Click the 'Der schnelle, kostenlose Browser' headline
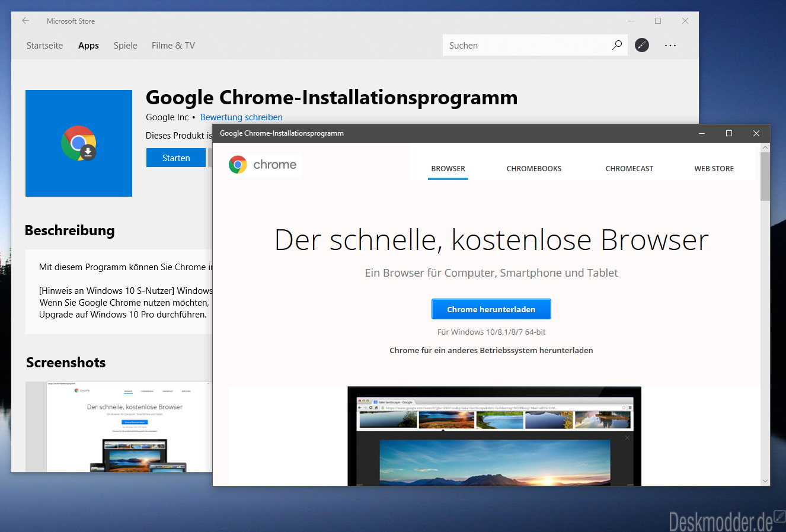The width and height of the screenshot is (786, 532). click(x=491, y=240)
